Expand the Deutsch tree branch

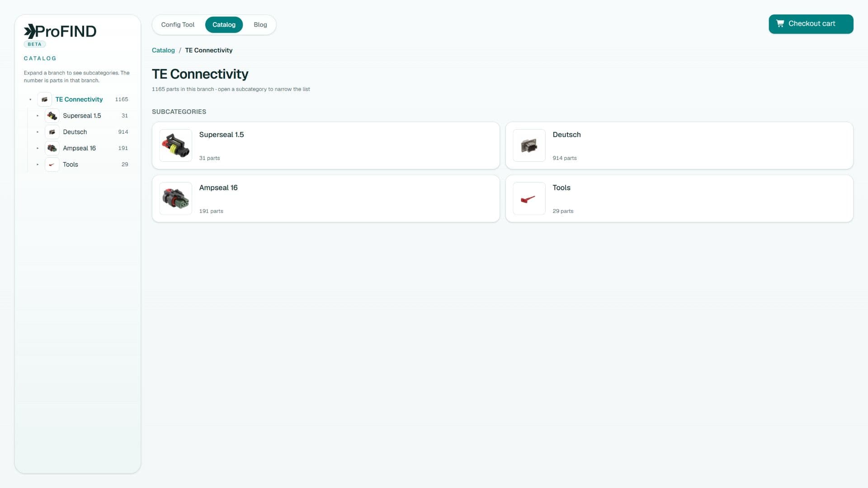pyautogui.click(x=38, y=132)
